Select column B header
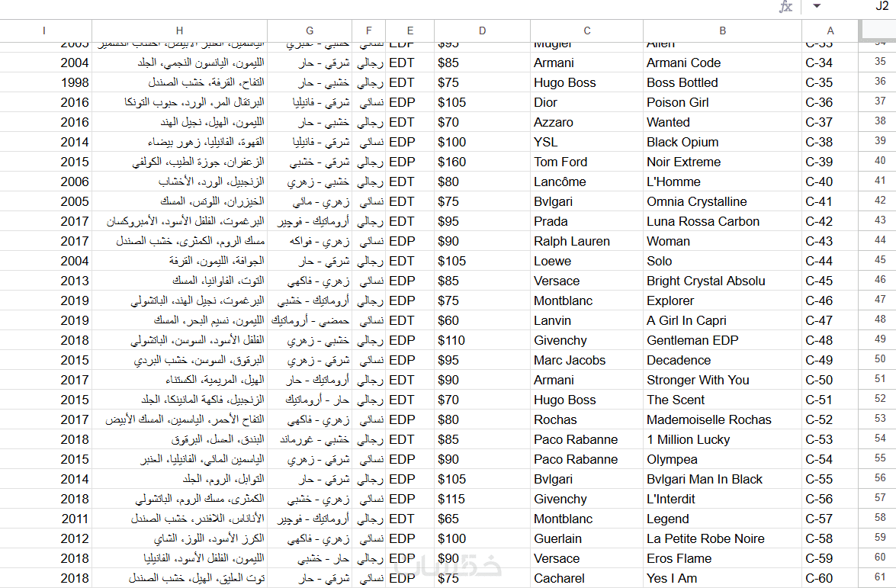Screen dimensions: 896x588 (722, 31)
